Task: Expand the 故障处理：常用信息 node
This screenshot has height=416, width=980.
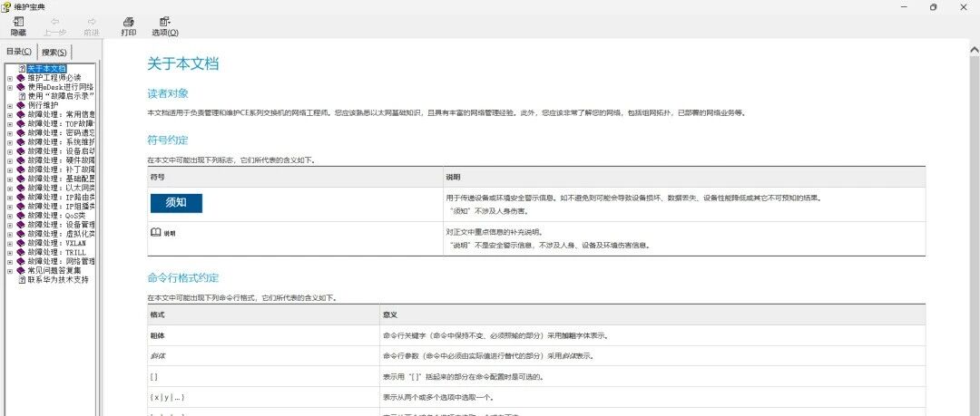Action: 10,115
